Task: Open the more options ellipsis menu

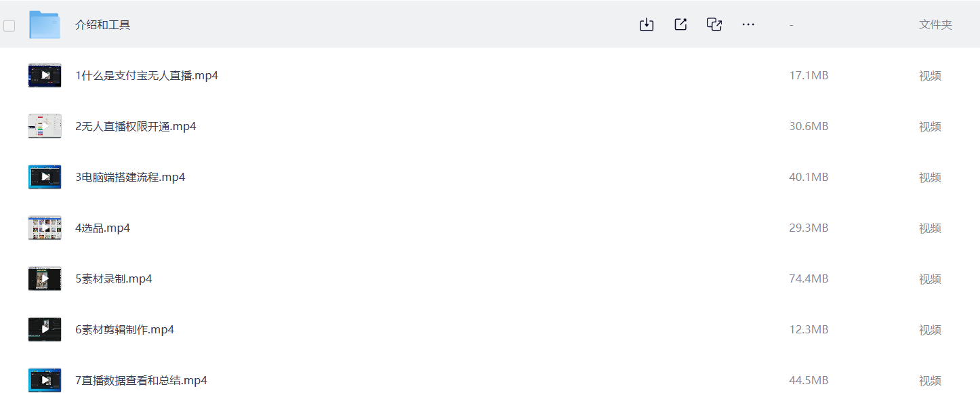Action: (x=748, y=24)
